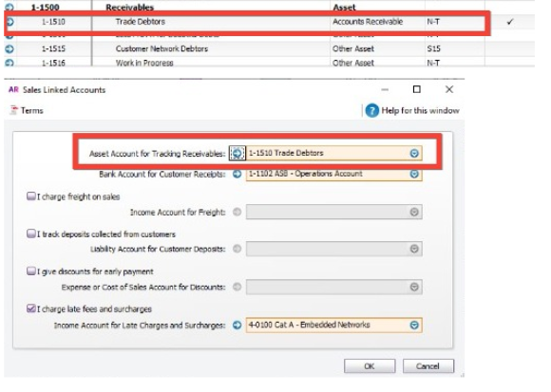Expand Bank Account for Customer Receipts dropdown
The image size is (551, 392).
coord(414,174)
